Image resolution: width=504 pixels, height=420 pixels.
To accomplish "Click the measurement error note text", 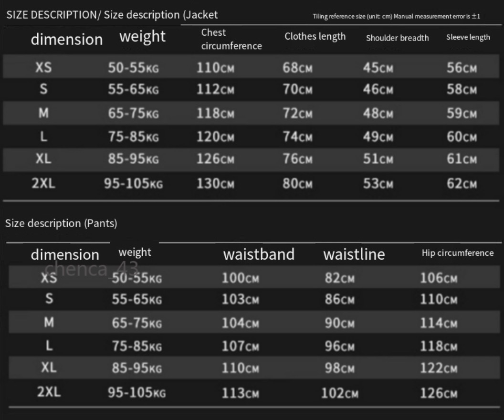I will (x=396, y=17).
